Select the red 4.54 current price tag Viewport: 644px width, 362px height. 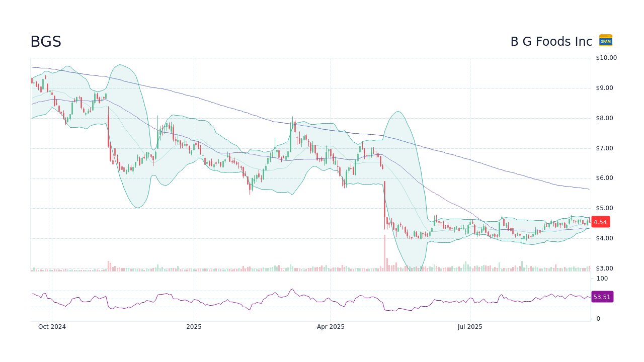click(x=600, y=222)
